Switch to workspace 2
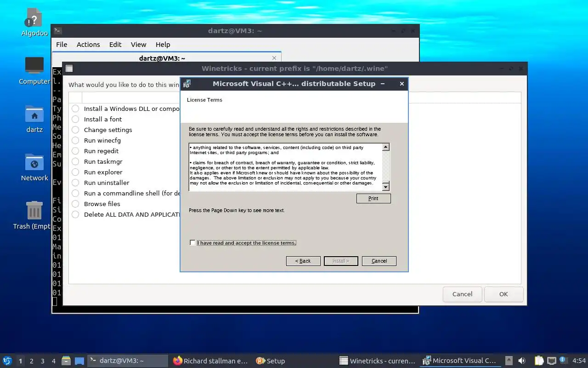 point(31,361)
